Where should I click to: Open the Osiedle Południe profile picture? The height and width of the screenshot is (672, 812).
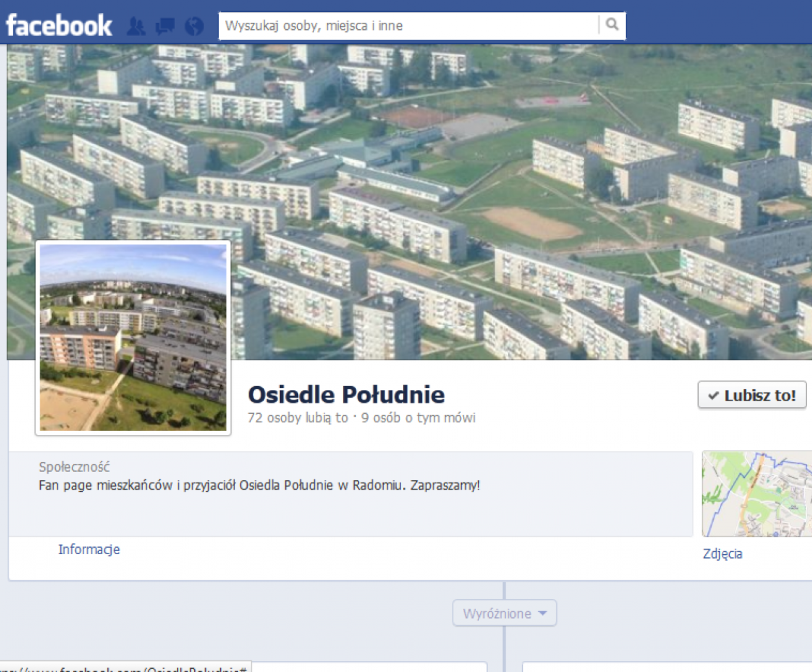tap(133, 338)
